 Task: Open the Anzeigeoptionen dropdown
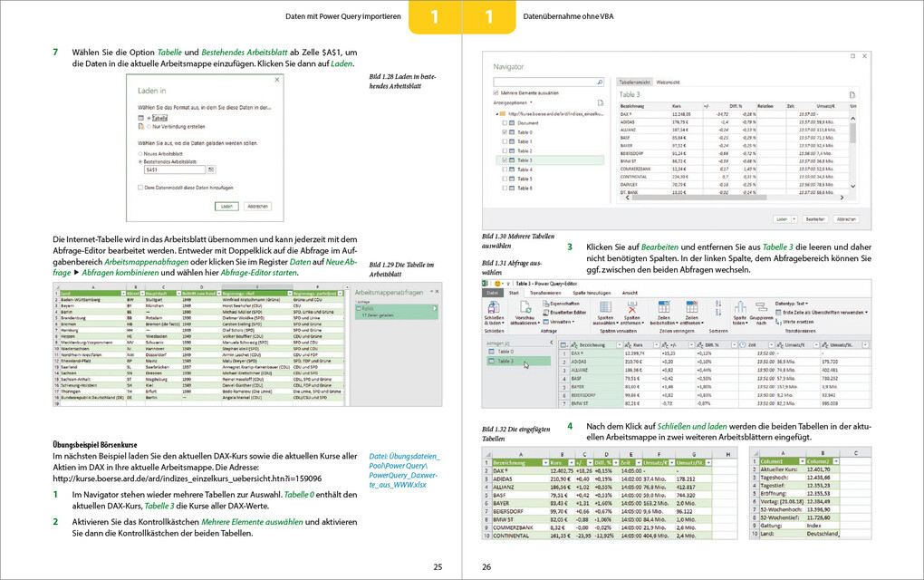click(514, 102)
